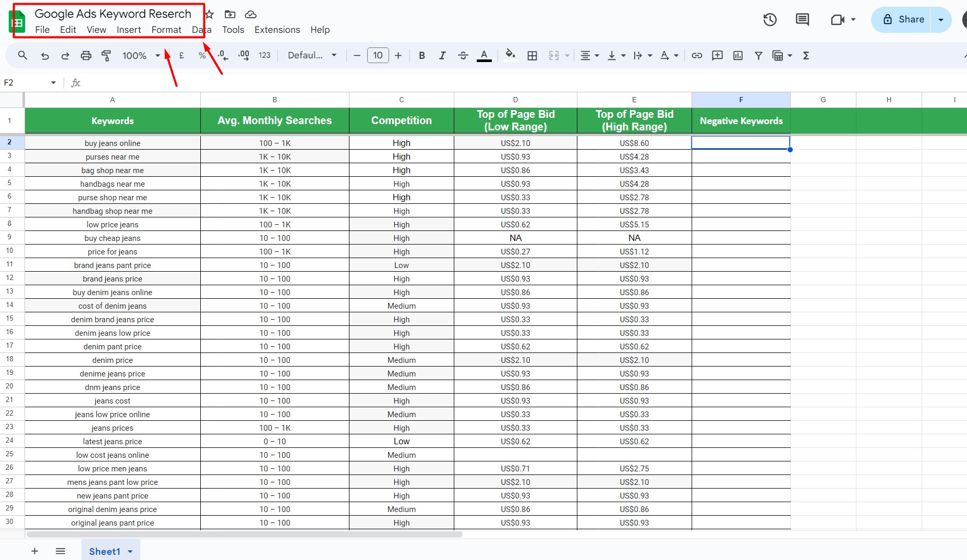Increase decimal places
The height and width of the screenshot is (560, 967).
coord(244,55)
